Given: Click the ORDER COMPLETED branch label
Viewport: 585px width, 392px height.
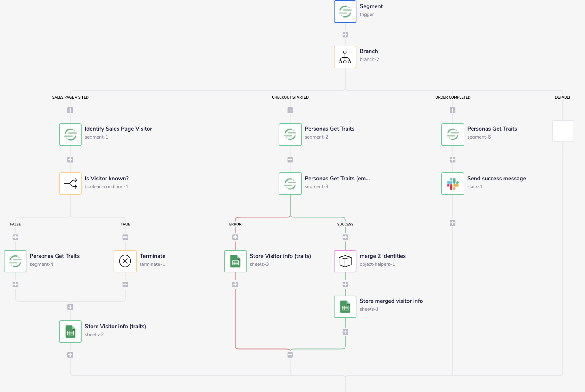Looking at the screenshot, I should point(452,97).
